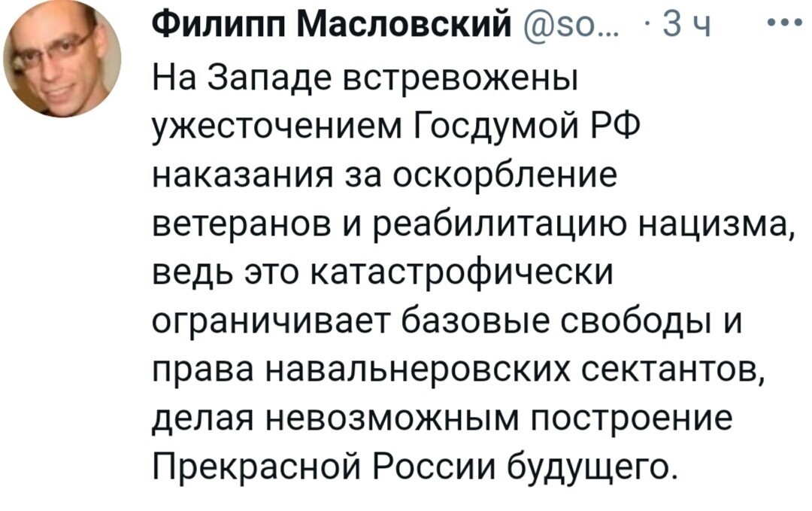Image resolution: width=812 pixels, height=511 pixels.
Task: Open Филипп Масловский's profile avatar photo
Action: [x=62, y=58]
